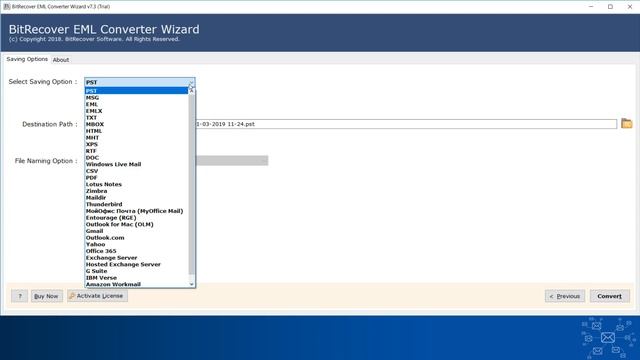Screen dimensions: 640x360
Task: Click the list scroll down arrow
Action: [x=191, y=284]
